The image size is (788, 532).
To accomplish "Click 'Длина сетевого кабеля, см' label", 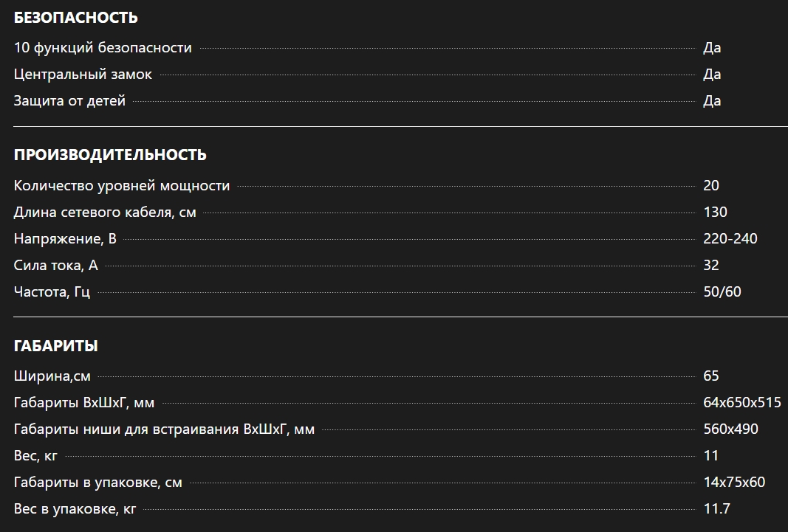I will click(105, 213).
